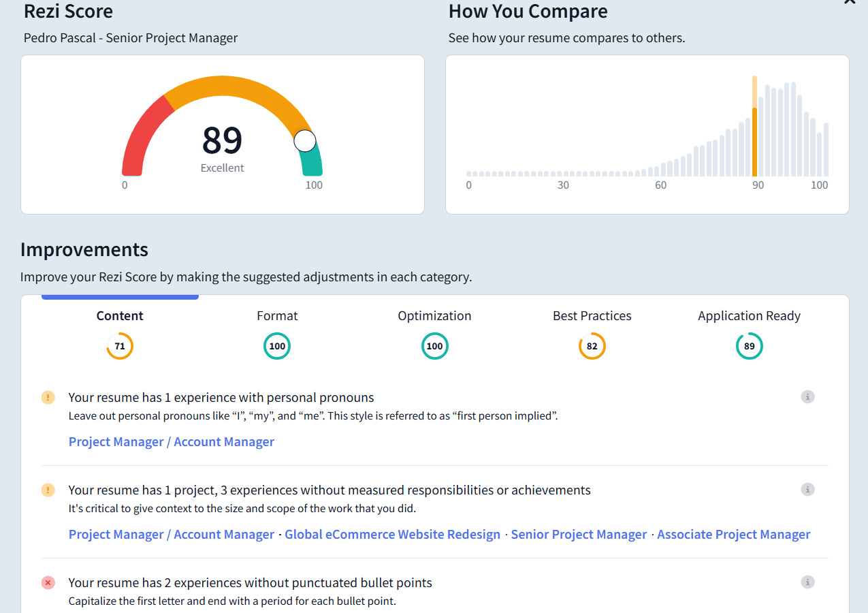The height and width of the screenshot is (613, 868).
Task: Click "Capitalize the first letter" description text
Action: (x=232, y=601)
